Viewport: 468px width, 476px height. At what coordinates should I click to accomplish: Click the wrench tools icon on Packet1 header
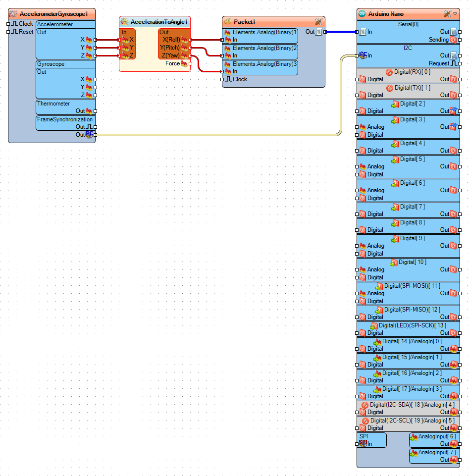(319, 21)
